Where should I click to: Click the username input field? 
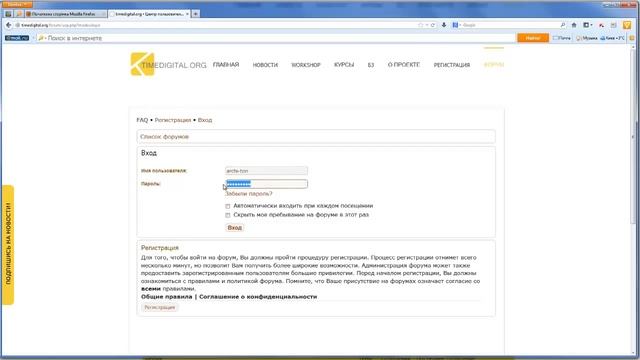coord(267,171)
